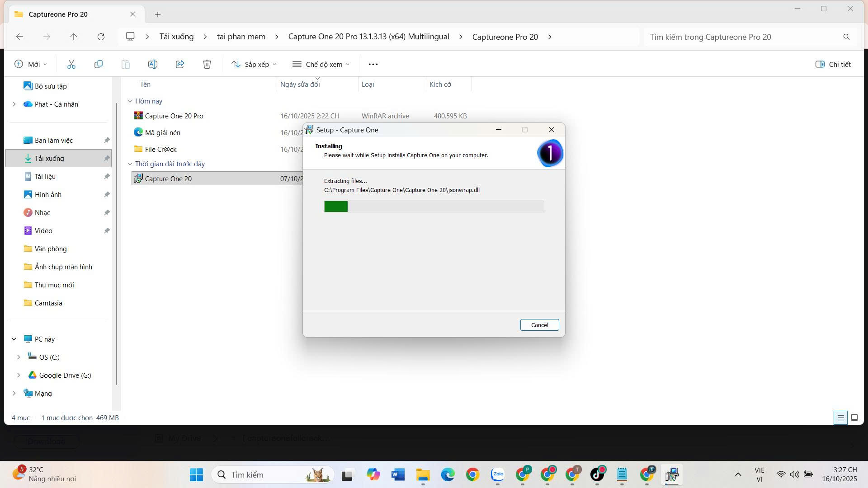
Task: Click the Delete trash icon
Action: 207,64
